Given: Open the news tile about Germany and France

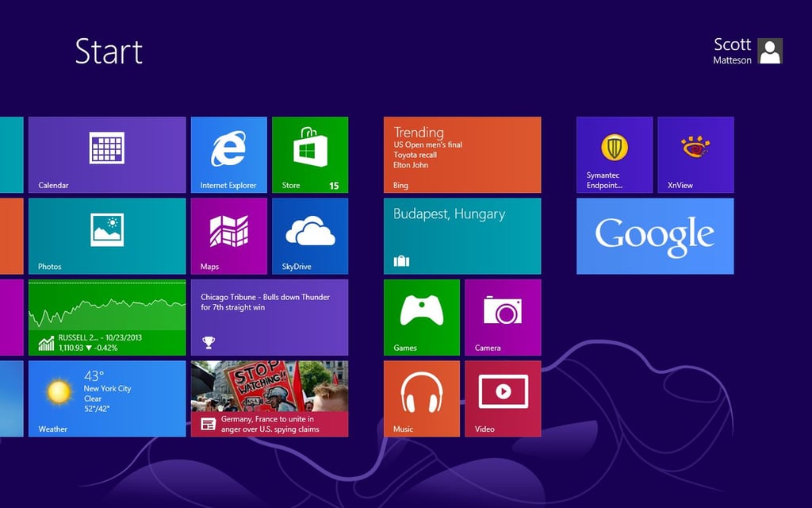Looking at the screenshot, I should point(270,399).
